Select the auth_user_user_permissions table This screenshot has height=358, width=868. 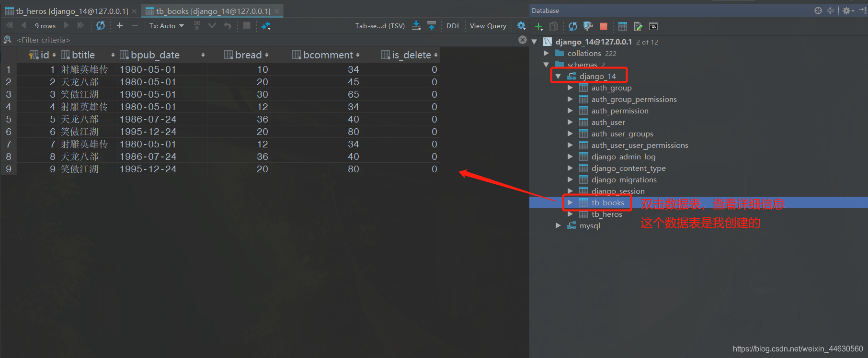click(640, 145)
